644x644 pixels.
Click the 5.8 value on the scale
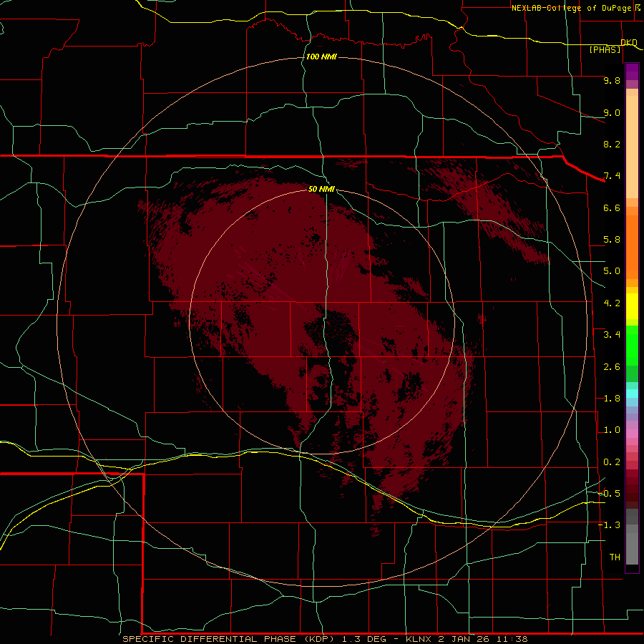coord(612,240)
